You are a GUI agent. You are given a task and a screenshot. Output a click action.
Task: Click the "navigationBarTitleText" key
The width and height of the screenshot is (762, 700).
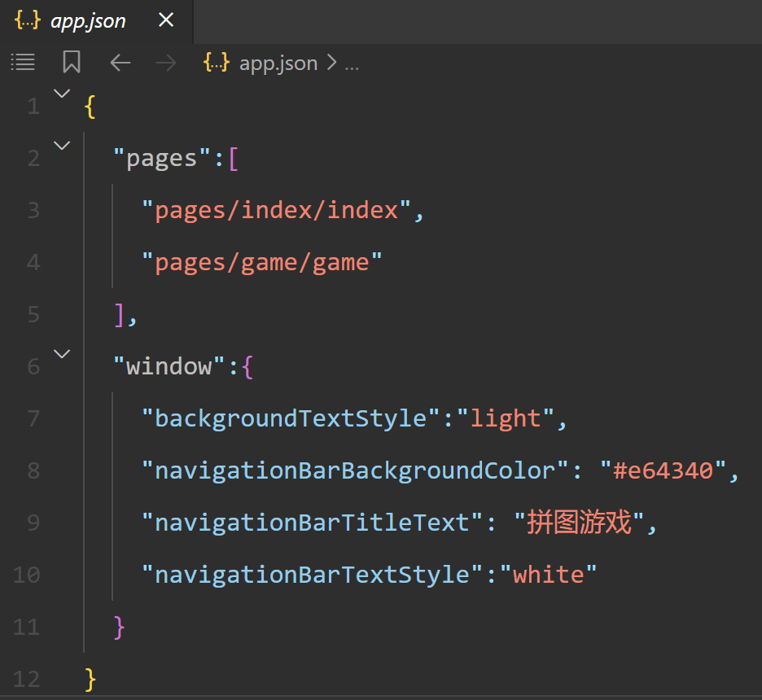pos(312,523)
